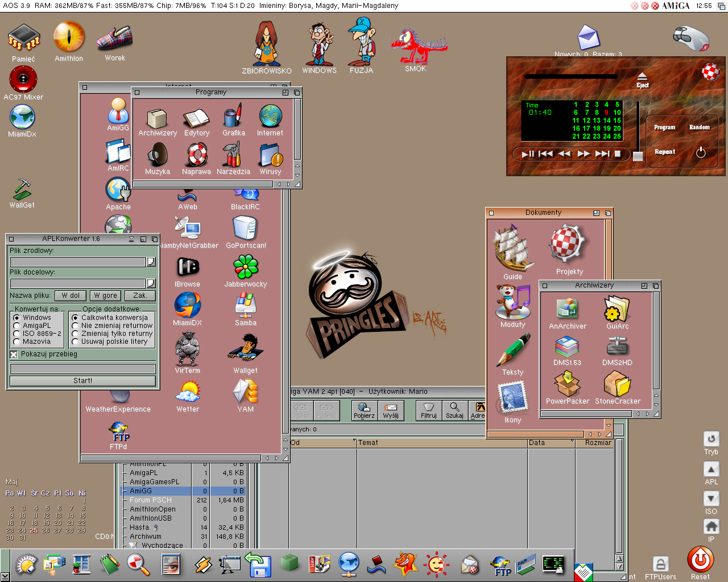The width and height of the screenshot is (728, 582).
Task: Launch StoneCracker in Archiwizery window
Action: [x=617, y=384]
